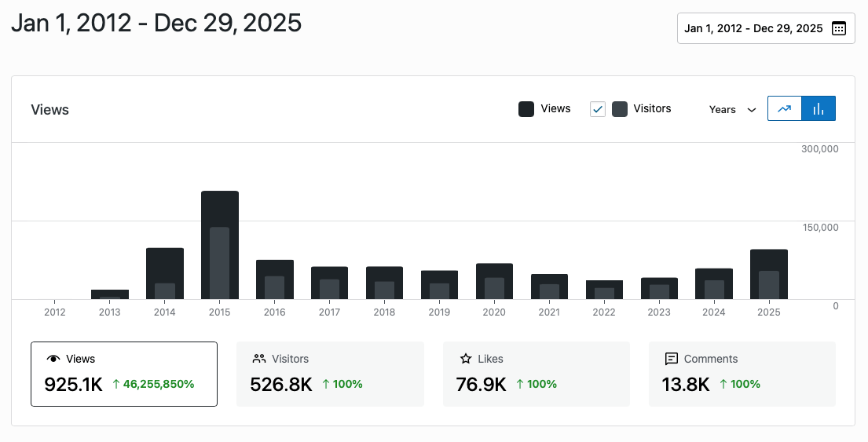Open the Years period dropdown
Viewport: 868px width, 442px height.
click(x=732, y=110)
